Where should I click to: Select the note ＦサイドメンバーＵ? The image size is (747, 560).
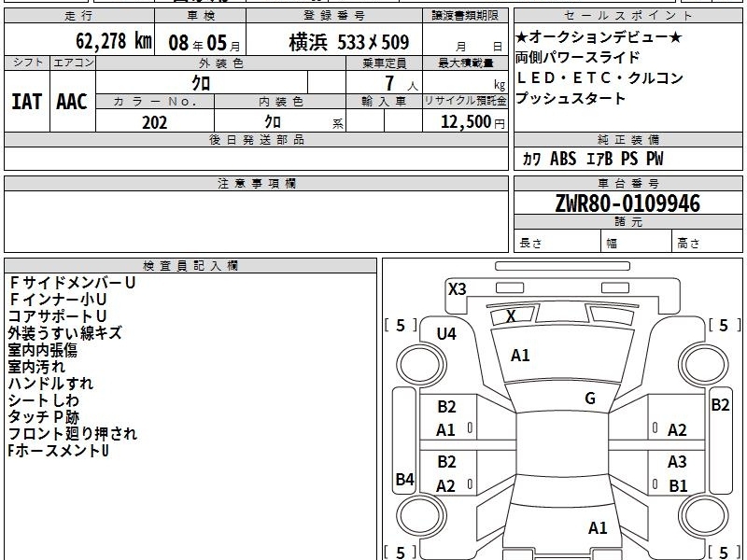(72, 283)
